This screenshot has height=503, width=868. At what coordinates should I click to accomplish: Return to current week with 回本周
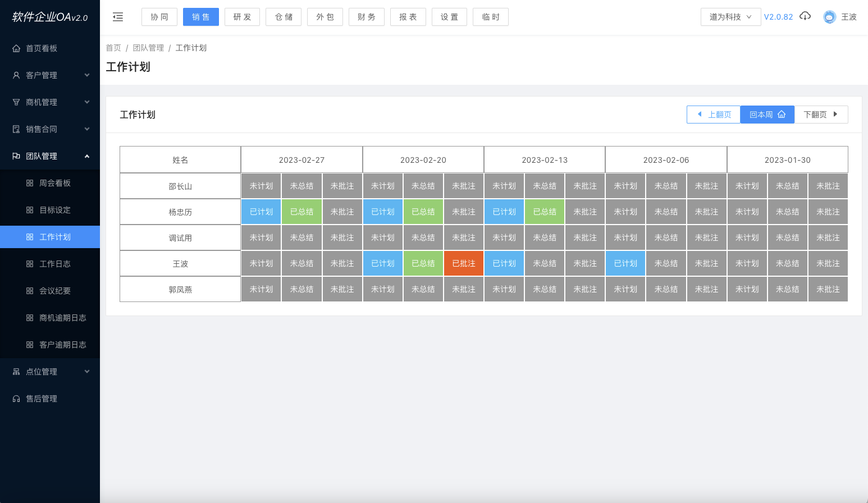click(768, 115)
